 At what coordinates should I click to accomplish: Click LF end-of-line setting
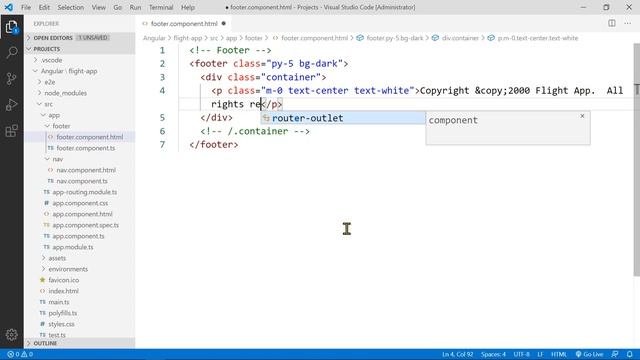(x=540, y=354)
